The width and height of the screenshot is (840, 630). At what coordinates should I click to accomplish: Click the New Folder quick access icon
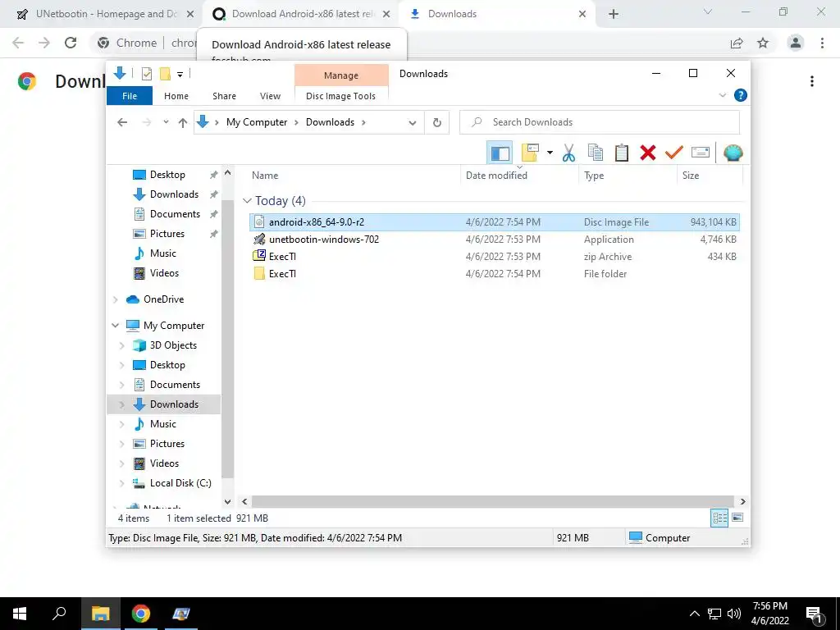165,74
